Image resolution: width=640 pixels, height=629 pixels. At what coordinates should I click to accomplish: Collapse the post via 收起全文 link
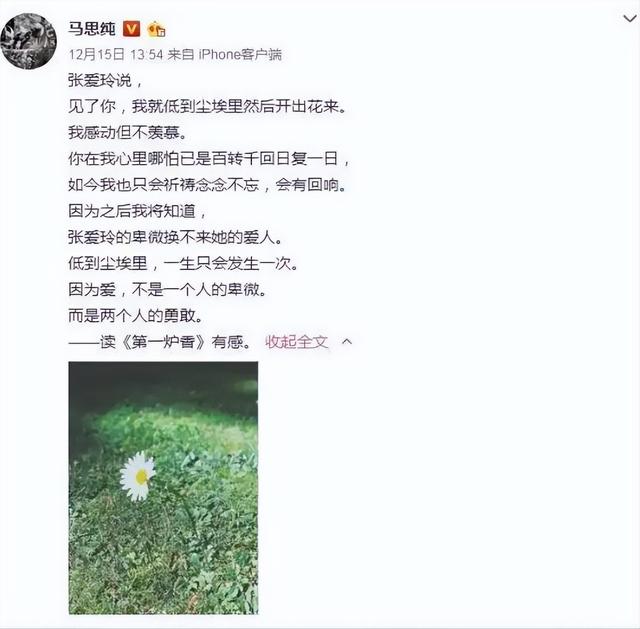click(297, 342)
